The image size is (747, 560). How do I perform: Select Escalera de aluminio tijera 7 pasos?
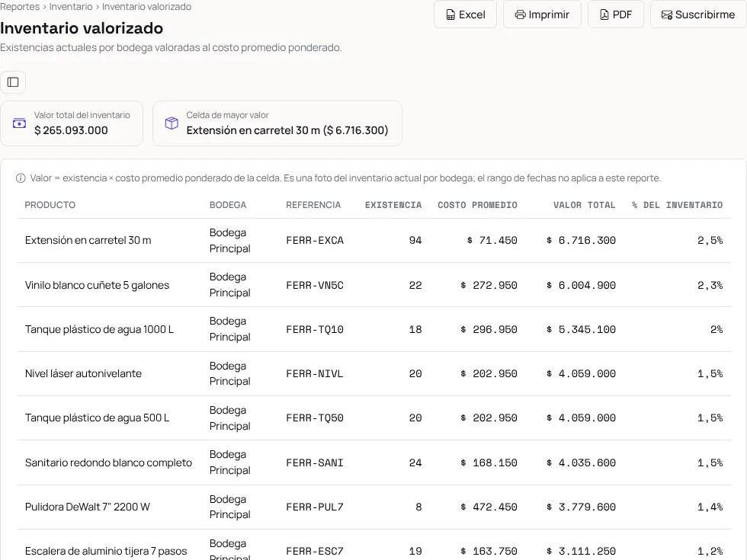click(x=106, y=552)
